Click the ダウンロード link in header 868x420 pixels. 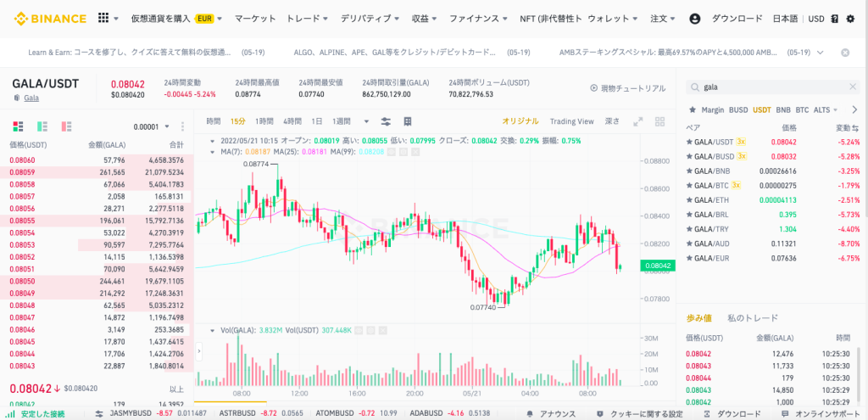737,18
